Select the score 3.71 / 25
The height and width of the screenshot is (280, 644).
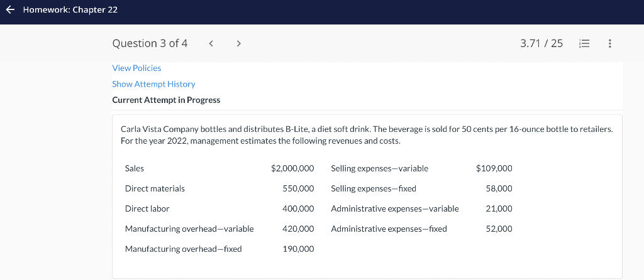click(541, 43)
